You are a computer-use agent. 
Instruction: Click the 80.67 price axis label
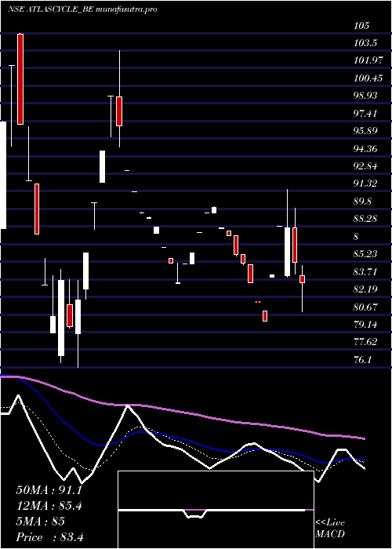365,307
